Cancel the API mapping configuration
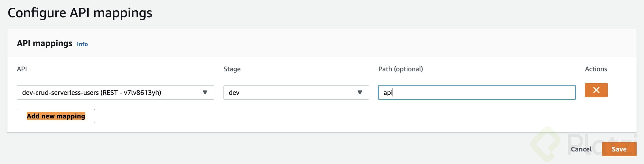This screenshot has height=164, width=644. click(x=581, y=149)
